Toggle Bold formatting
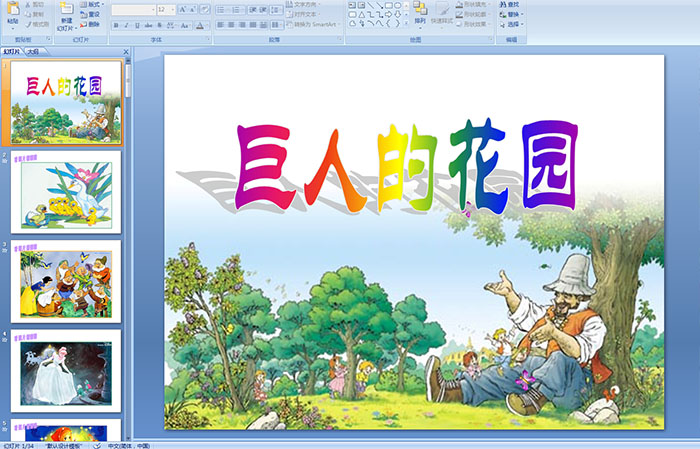The height and width of the screenshot is (449, 700). pos(116,25)
